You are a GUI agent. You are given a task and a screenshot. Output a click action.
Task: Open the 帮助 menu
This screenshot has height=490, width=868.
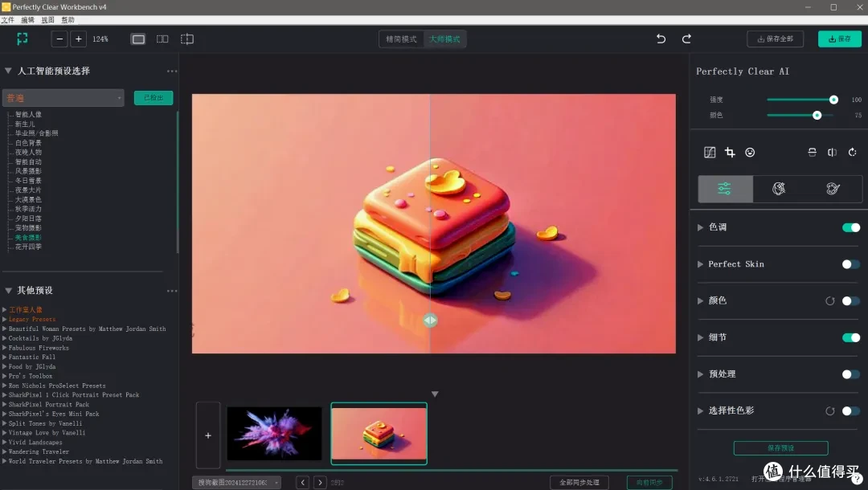tap(68, 20)
